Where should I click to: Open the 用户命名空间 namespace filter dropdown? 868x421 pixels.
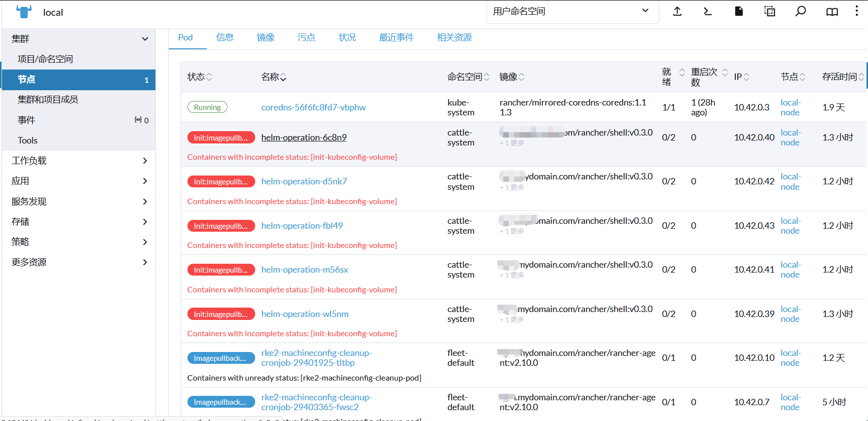pyautogui.click(x=572, y=11)
